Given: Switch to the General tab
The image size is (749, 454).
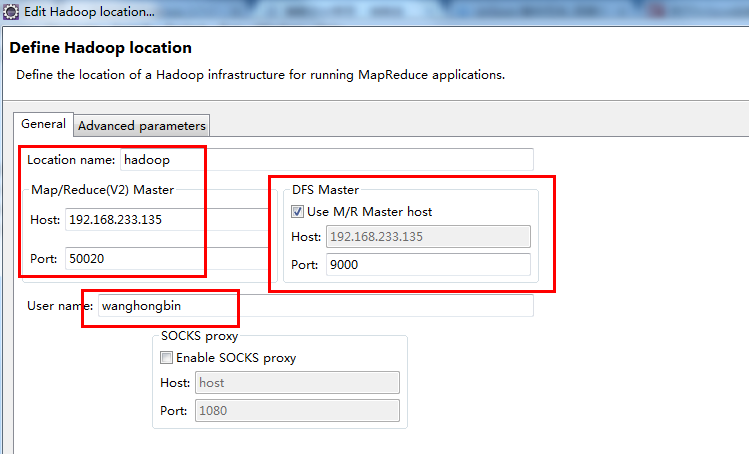Looking at the screenshot, I should pyautogui.click(x=43, y=124).
